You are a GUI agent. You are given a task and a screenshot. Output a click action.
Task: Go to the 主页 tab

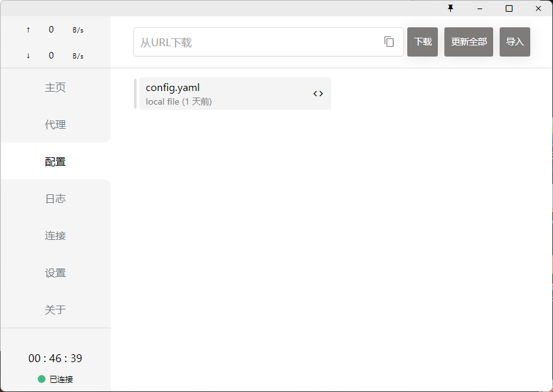(x=55, y=88)
